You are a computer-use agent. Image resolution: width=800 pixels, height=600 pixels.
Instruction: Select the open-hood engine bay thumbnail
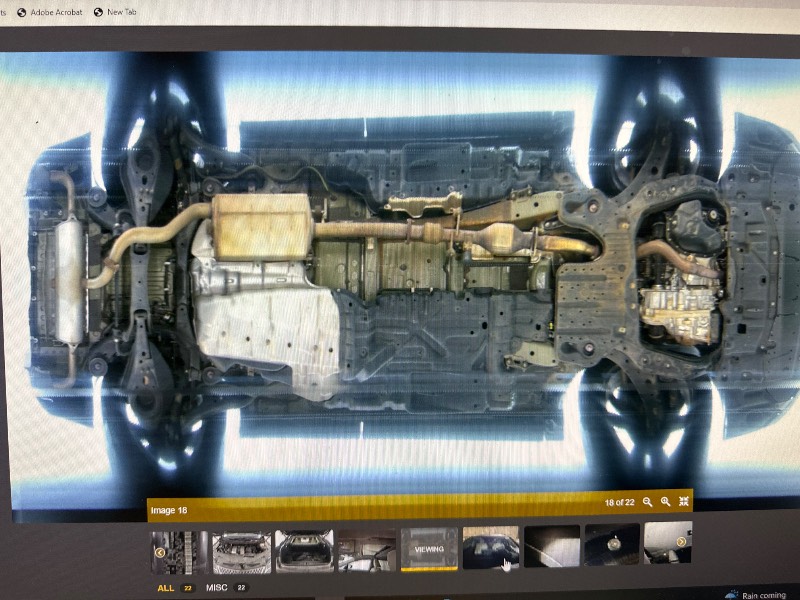[x=241, y=549]
